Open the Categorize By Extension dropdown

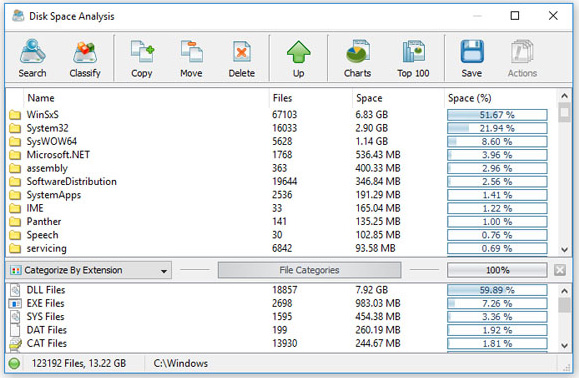click(88, 270)
